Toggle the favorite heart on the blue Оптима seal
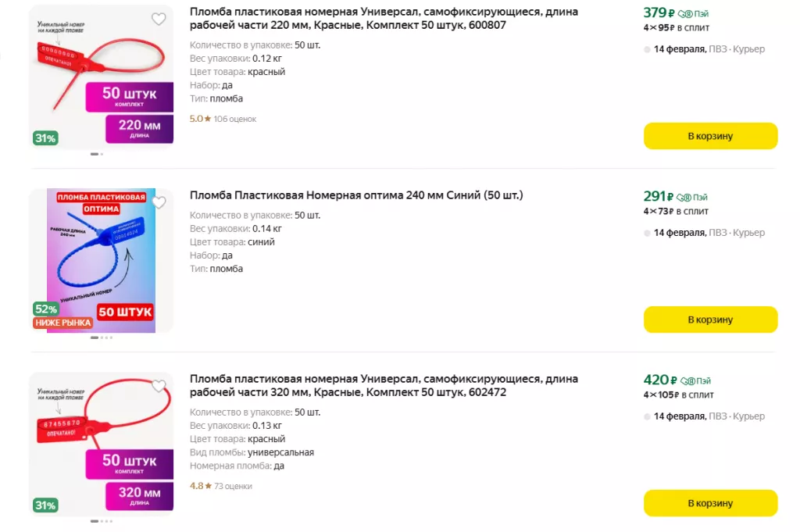800x532 pixels. 159,203
